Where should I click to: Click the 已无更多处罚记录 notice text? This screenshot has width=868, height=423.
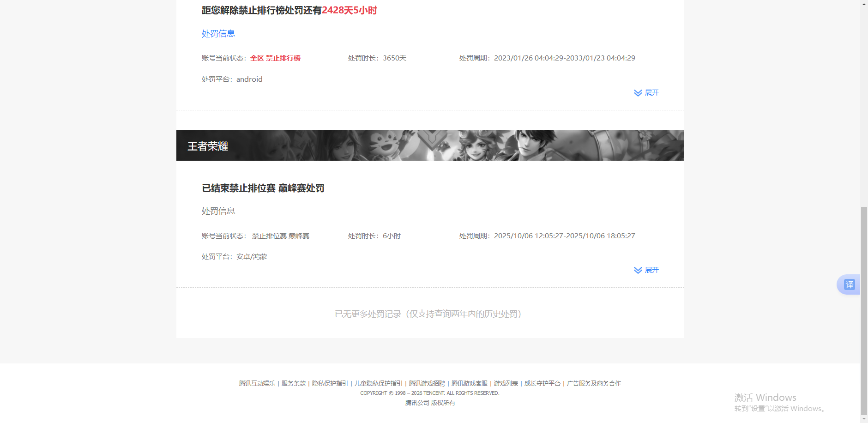[x=428, y=314]
